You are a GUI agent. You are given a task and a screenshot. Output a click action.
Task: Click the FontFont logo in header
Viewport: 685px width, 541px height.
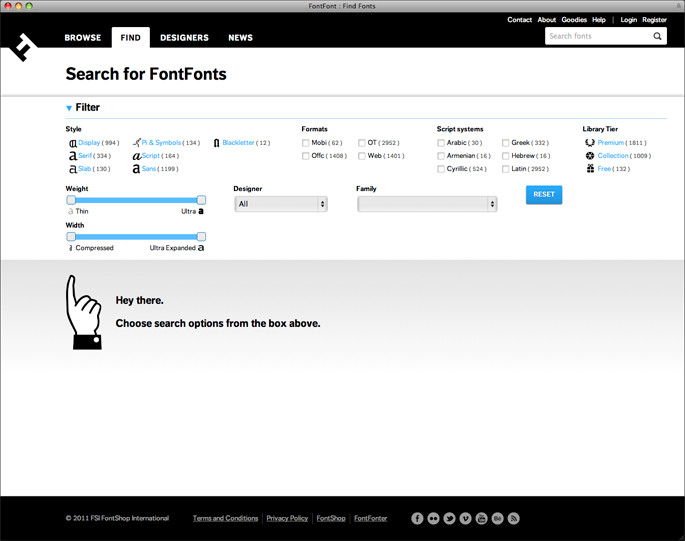tap(23, 47)
